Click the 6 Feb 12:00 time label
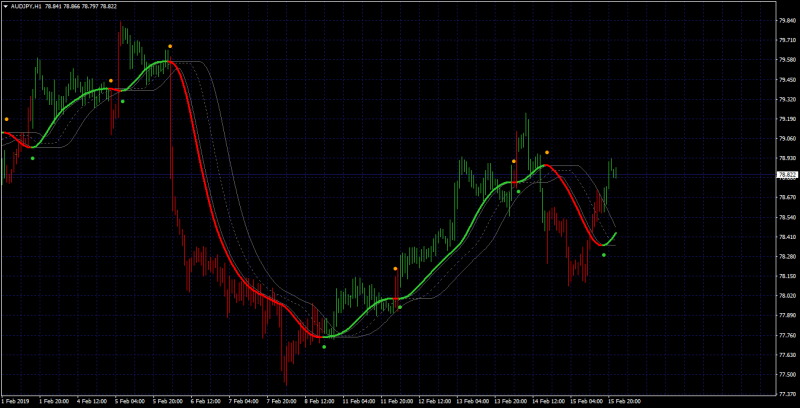 tap(206, 401)
